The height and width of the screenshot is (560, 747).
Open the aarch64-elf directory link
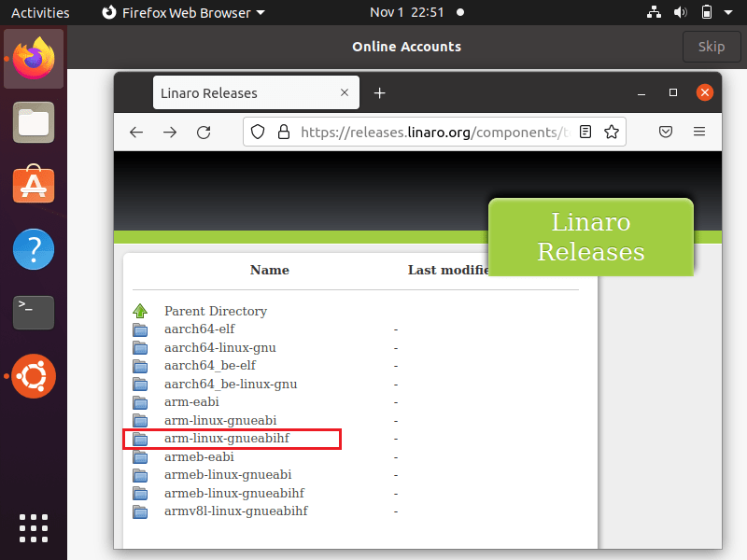pyautogui.click(x=199, y=329)
